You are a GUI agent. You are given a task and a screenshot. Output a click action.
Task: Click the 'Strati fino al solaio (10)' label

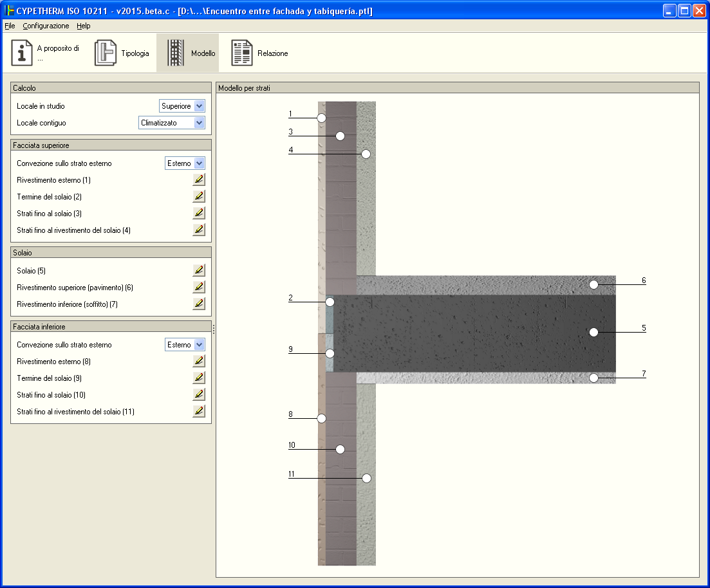[51, 395]
